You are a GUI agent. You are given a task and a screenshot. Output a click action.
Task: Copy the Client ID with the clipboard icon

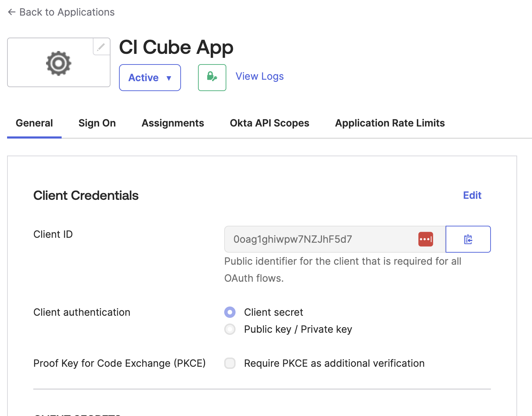click(468, 239)
